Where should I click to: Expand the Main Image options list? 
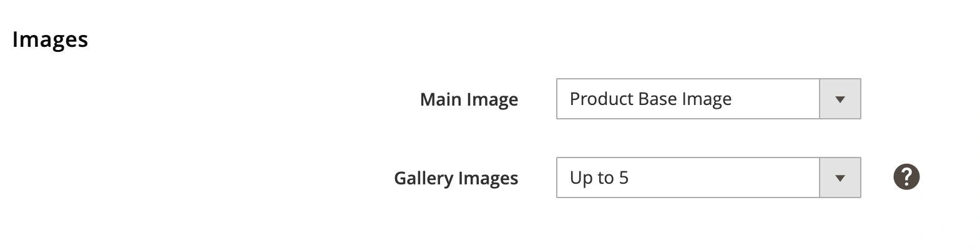840,99
